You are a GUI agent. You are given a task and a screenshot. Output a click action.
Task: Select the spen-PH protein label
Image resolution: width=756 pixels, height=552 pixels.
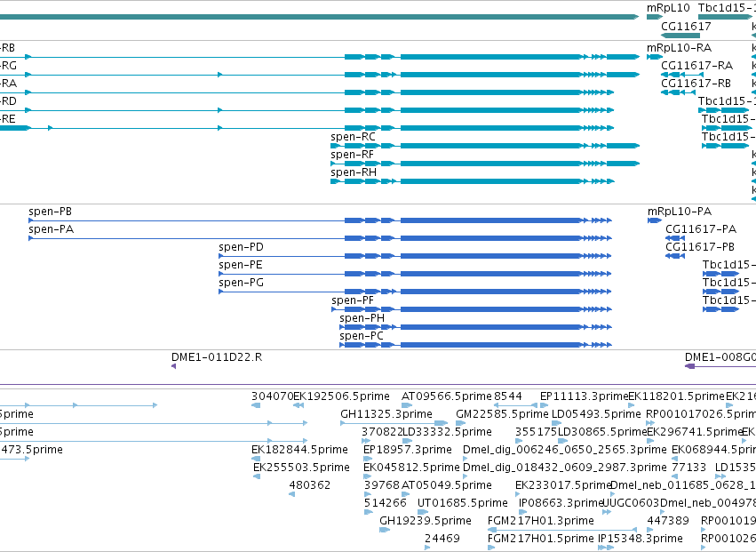pos(362,319)
